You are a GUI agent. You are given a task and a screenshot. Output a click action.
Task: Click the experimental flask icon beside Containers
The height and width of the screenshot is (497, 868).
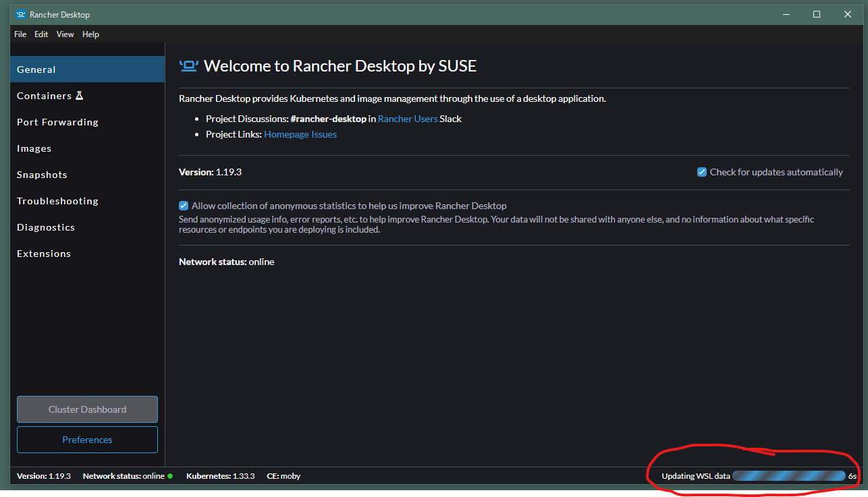click(79, 96)
